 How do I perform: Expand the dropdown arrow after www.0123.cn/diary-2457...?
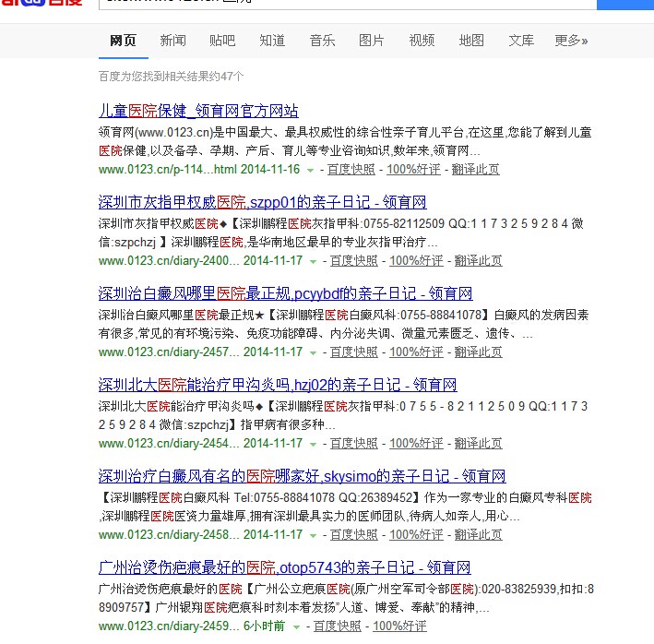314,352
